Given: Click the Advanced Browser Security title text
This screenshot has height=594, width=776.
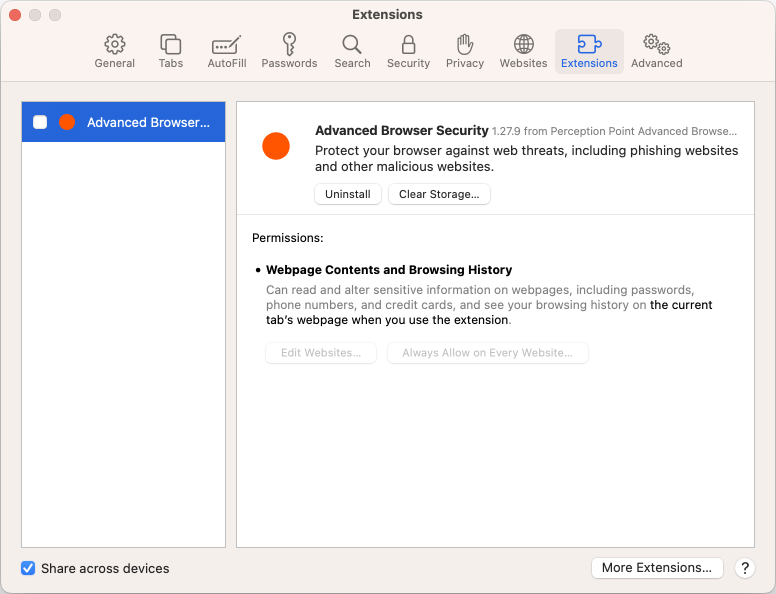Looking at the screenshot, I should (x=402, y=130).
